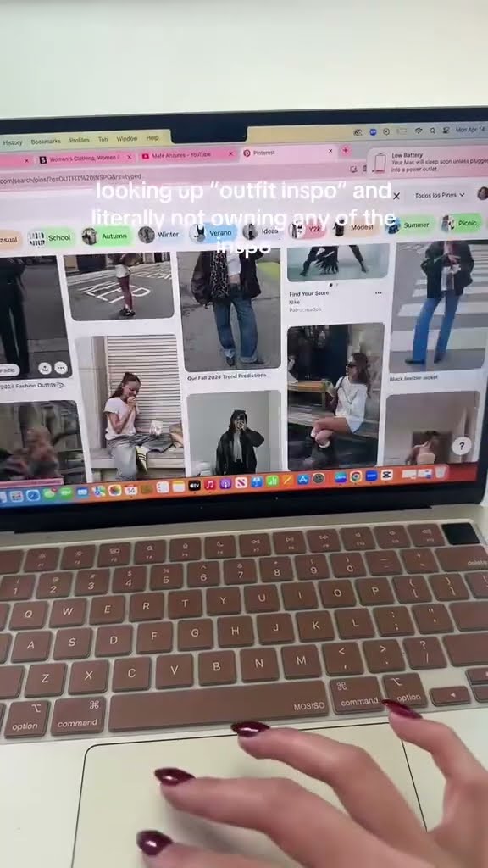Close the Pinterest browser tab
Screen dimensions: 488x868
click(x=330, y=151)
